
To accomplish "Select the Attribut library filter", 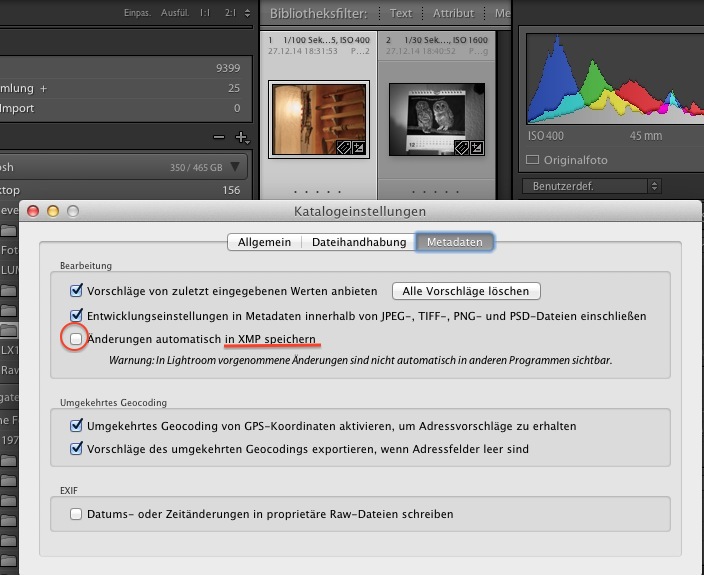I will click(453, 14).
